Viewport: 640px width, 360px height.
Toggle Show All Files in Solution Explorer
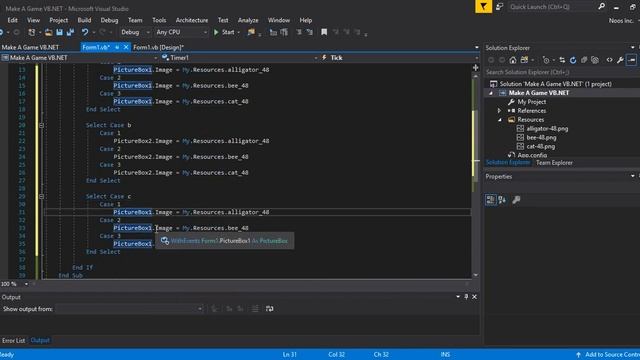(595, 60)
